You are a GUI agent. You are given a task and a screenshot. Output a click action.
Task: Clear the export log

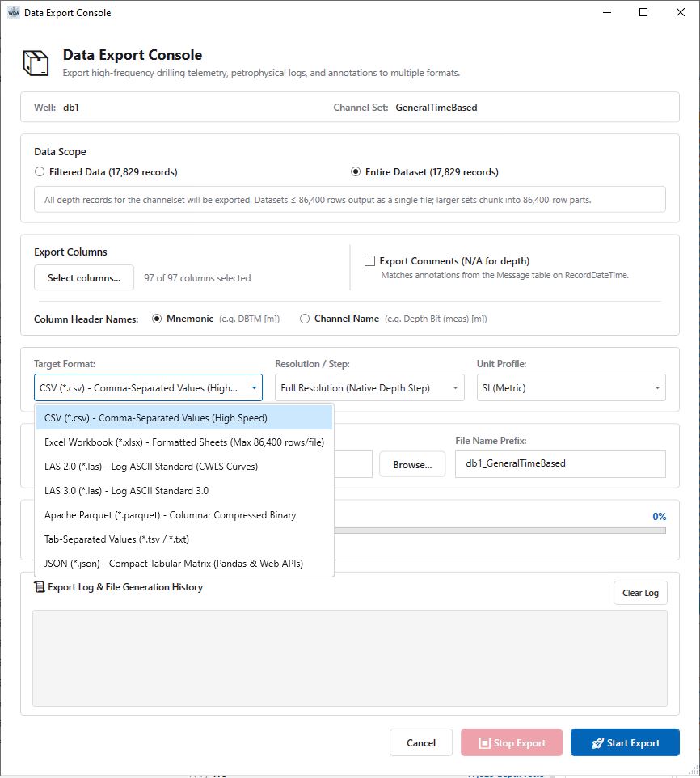640,593
